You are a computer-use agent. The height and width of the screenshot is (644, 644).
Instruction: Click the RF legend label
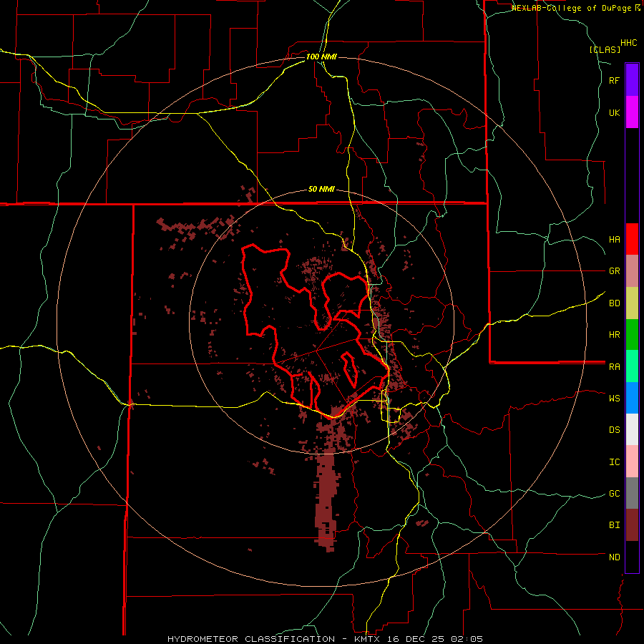614,80
